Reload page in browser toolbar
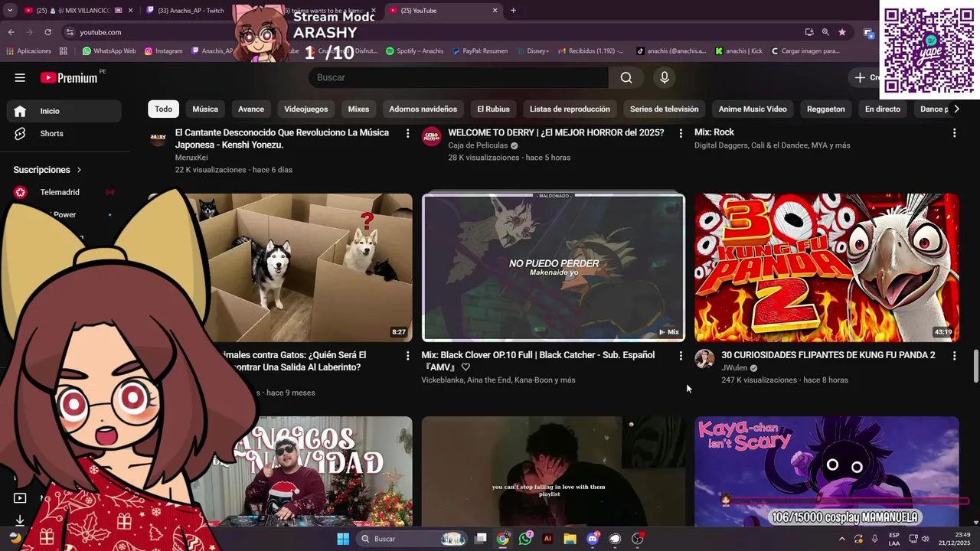This screenshot has height=551, width=980. (47, 32)
